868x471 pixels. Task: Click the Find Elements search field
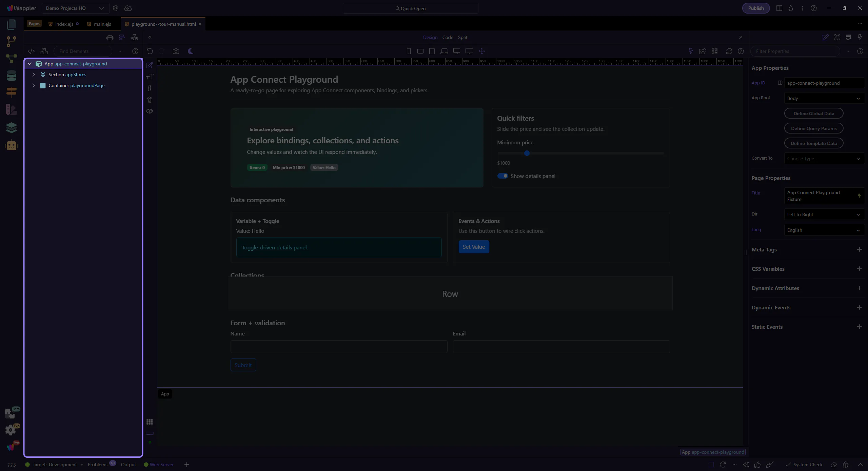tap(83, 51)
